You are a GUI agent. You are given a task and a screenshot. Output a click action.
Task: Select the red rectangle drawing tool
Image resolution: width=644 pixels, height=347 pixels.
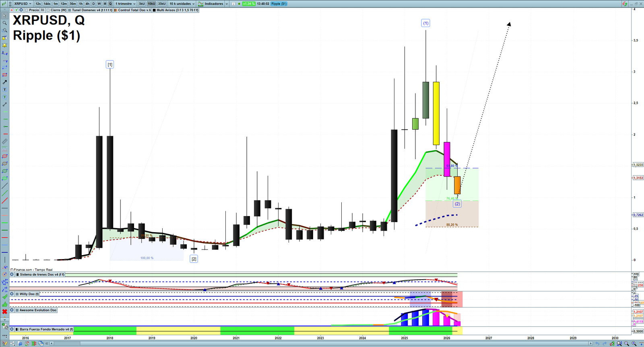tap(5, 75)
